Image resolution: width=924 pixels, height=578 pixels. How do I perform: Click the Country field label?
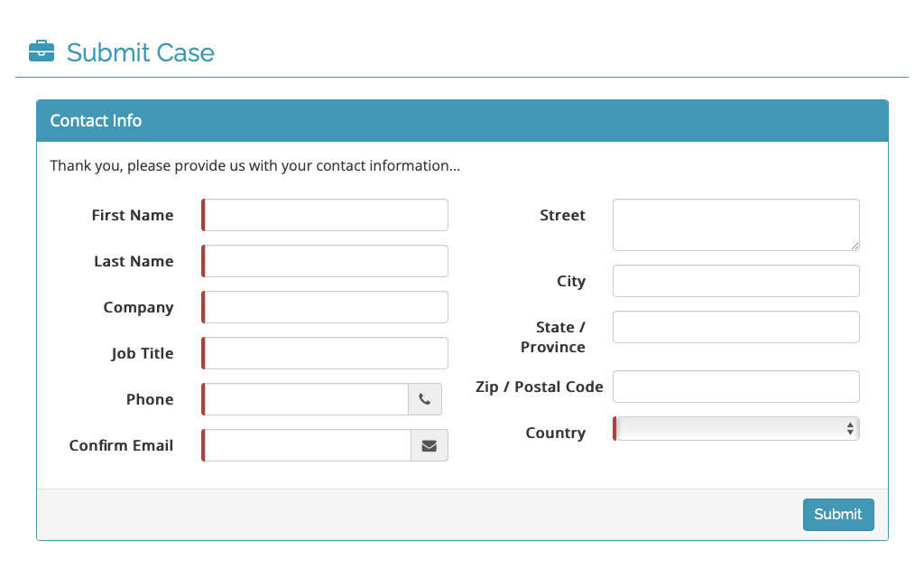[555, 433]
